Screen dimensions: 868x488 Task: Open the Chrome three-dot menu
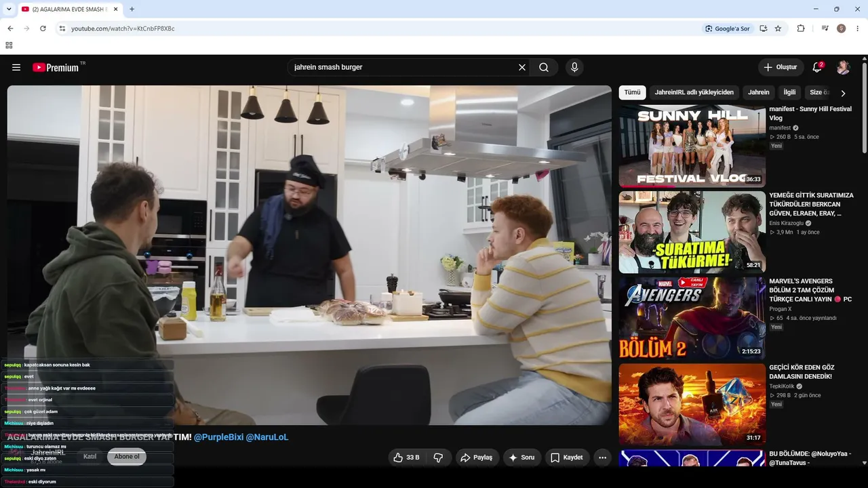(858, 28)
